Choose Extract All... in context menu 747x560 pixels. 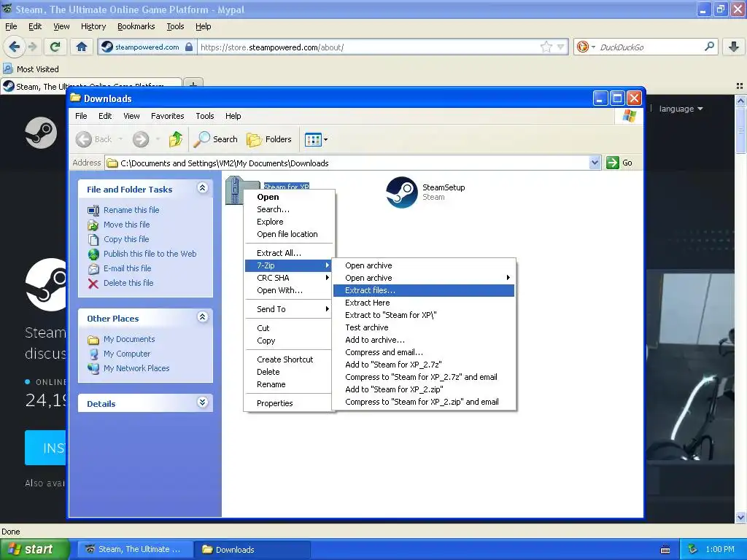pyautogui.click(x=289, y=253)
